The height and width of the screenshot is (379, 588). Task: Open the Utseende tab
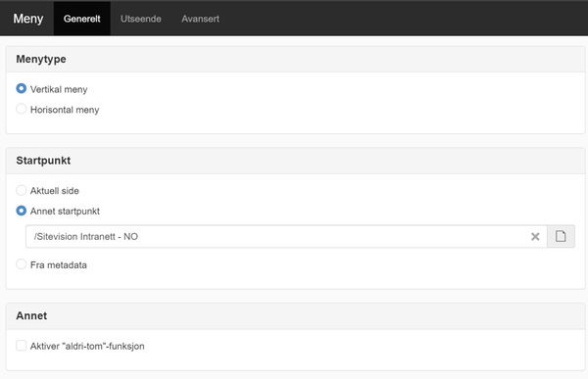click(x=140, y=19)
